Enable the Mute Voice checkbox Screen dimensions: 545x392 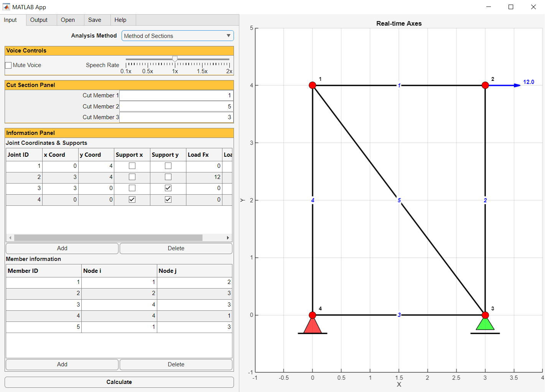[x=8, y=65]
